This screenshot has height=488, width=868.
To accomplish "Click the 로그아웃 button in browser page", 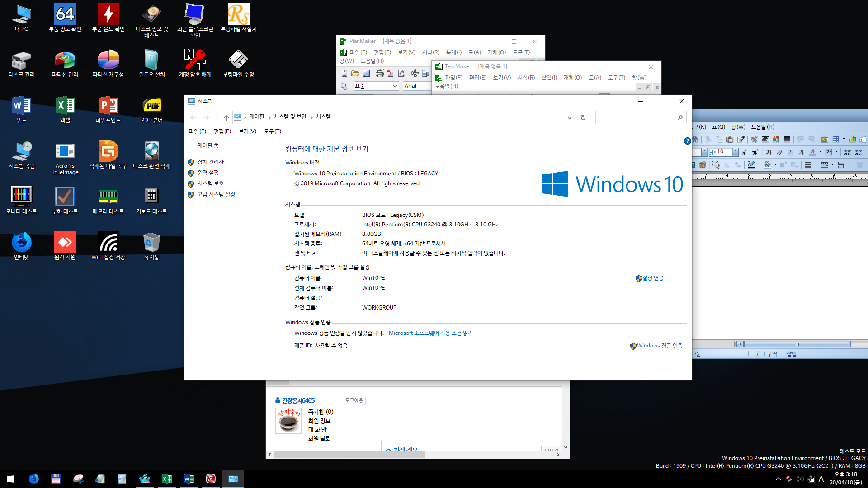I will (354, 400).
